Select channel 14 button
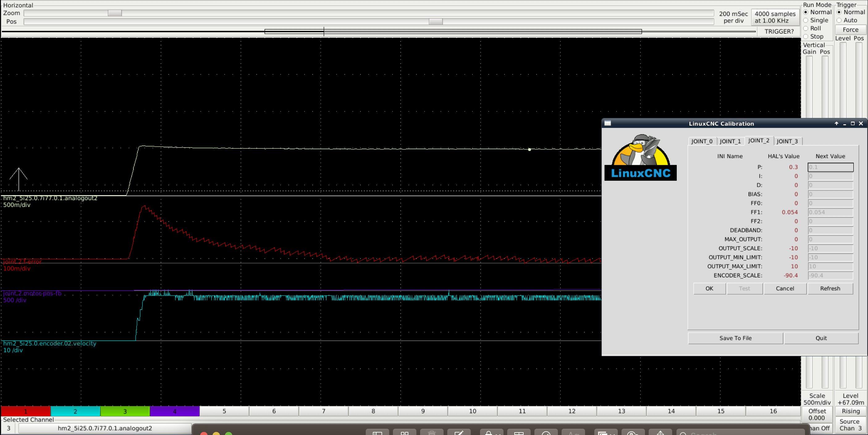Screen dimensions: 868x435 [671, 411]
